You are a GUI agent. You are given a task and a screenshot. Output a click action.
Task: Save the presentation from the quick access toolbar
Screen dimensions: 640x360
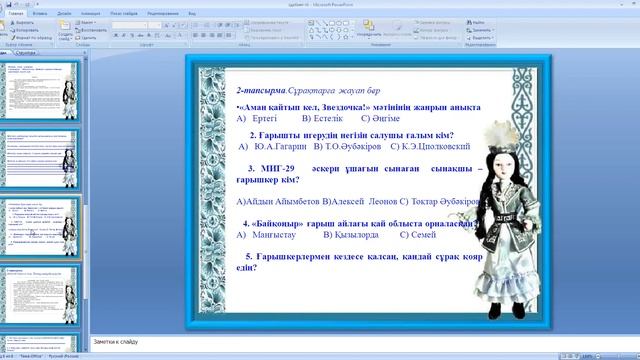[x=9, y=4]
